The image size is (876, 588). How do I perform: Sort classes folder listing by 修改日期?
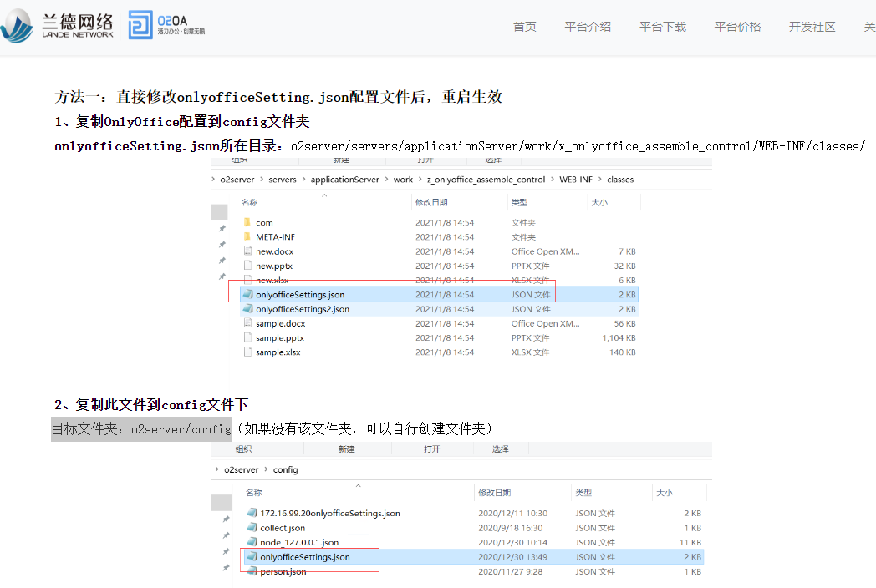(x=431, y=202)
